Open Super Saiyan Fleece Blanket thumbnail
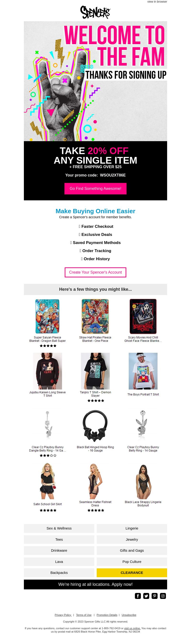The image size is (191, 644). pyautogui.click(x=48, y=316)
